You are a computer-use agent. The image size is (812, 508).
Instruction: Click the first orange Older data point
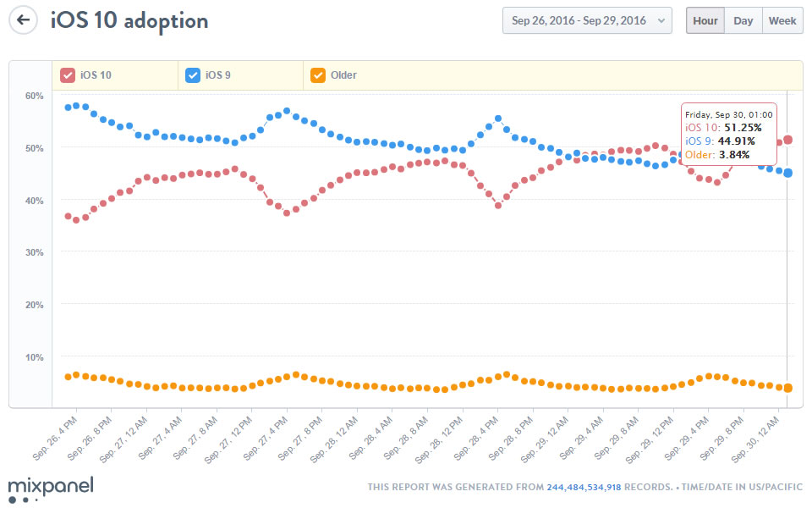point(68,377)
